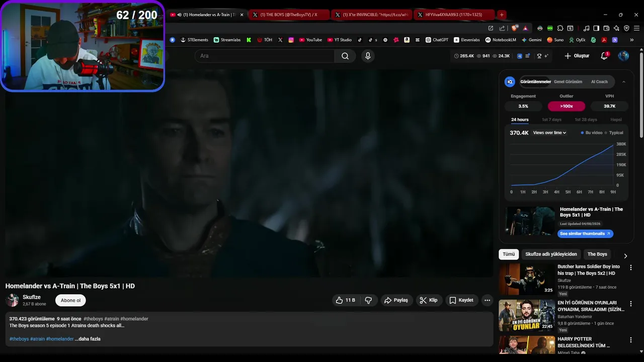
Task: Open the new tab plus button
Action: (x=502, y=15)
